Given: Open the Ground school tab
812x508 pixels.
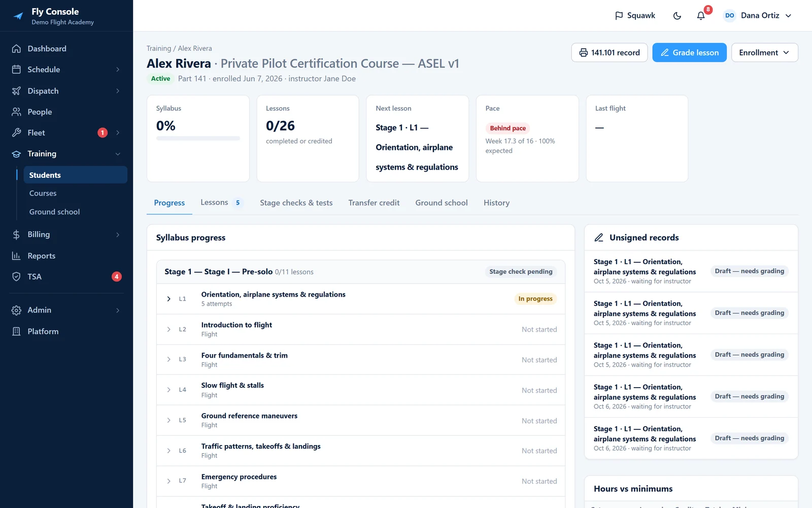Looking at the screenshot, I should coord(442,203).
